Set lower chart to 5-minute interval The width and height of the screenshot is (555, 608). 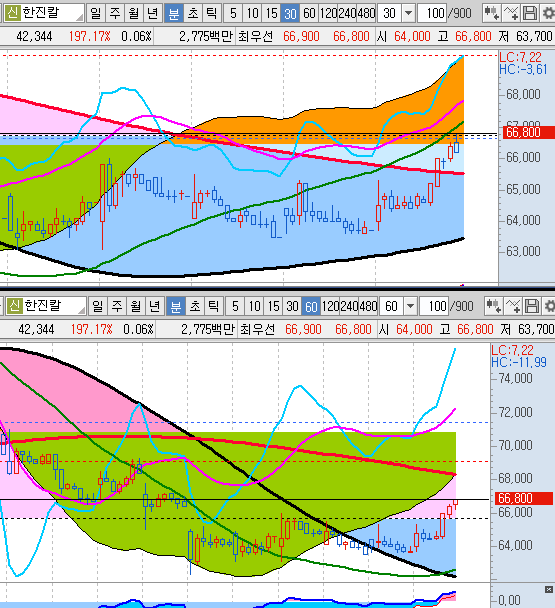click(x=235, y=306)
